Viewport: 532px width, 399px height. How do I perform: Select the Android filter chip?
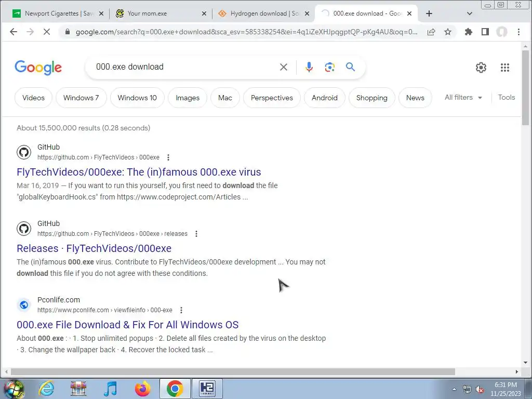pyautogui.click(x=325, y=98)
